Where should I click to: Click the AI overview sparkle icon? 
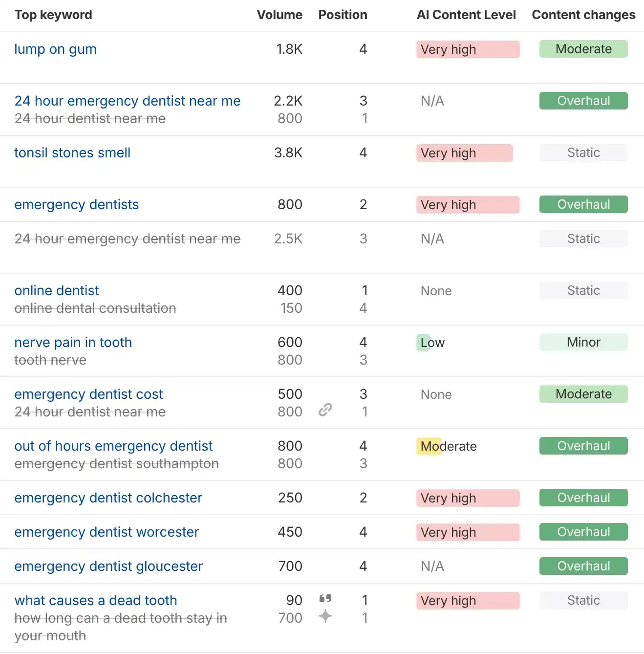325,616
